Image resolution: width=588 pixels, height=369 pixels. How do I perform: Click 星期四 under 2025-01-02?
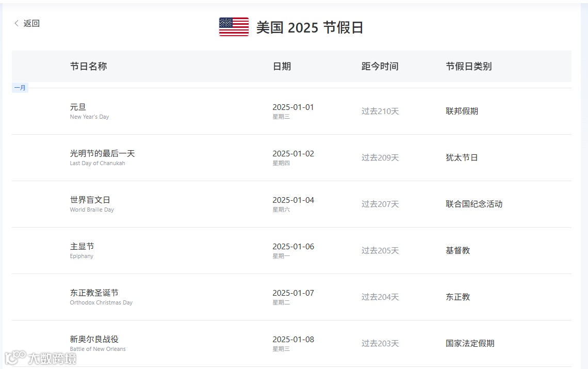click(x=281, y=163)
